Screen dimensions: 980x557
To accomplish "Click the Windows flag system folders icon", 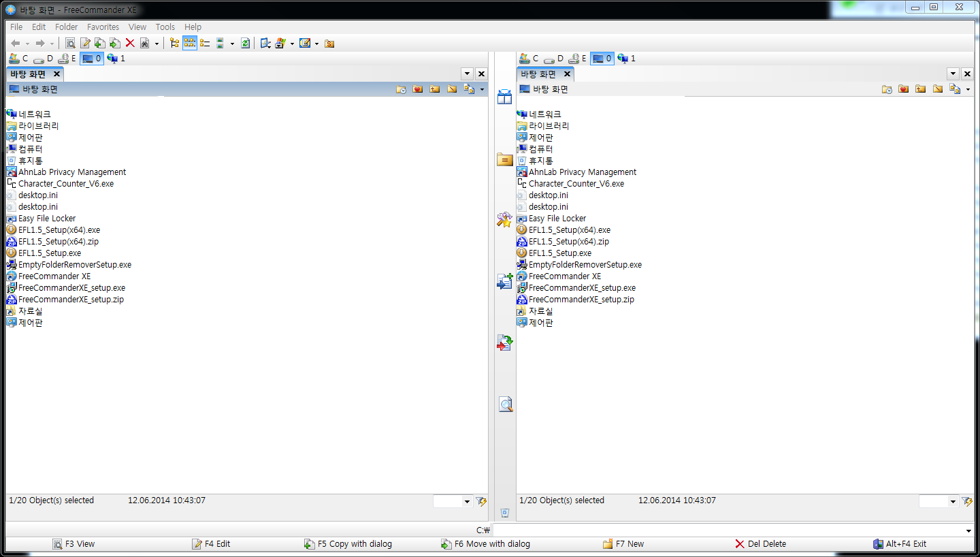I will [x=280, y=43].
